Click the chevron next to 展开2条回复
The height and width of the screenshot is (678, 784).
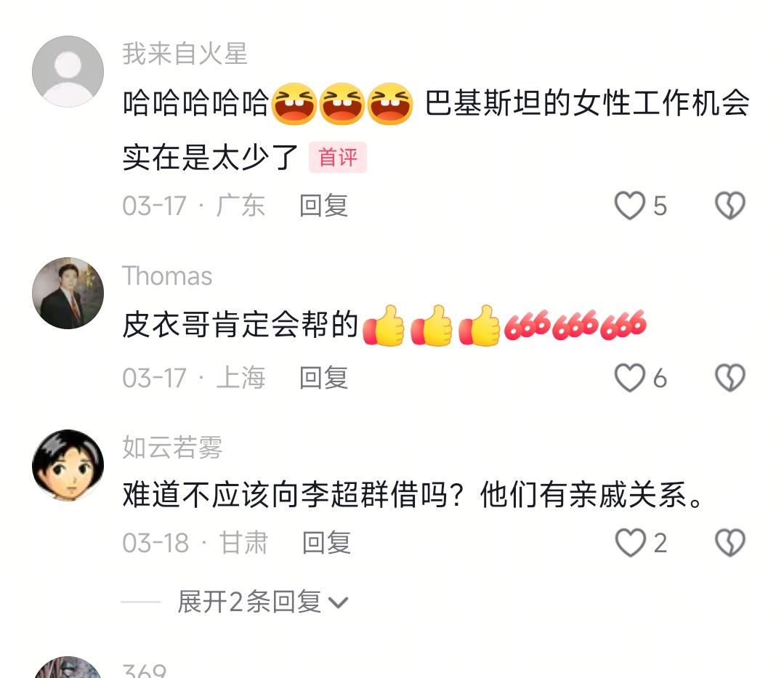coord(338,603)
